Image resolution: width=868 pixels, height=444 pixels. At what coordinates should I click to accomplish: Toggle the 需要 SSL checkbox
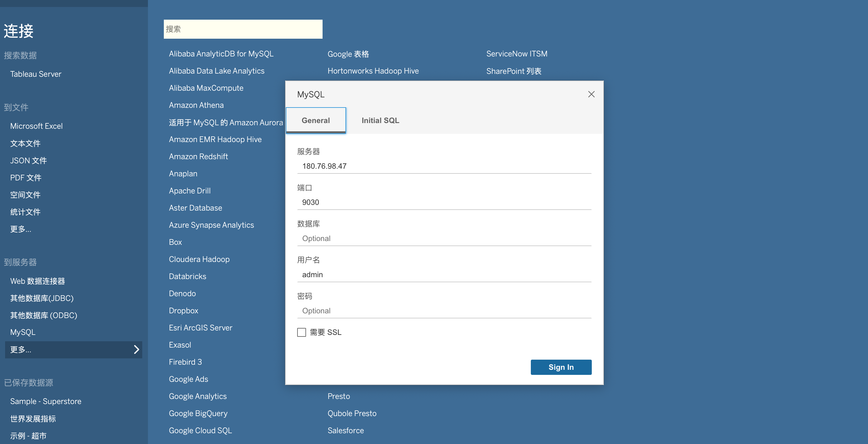[302, 332]
